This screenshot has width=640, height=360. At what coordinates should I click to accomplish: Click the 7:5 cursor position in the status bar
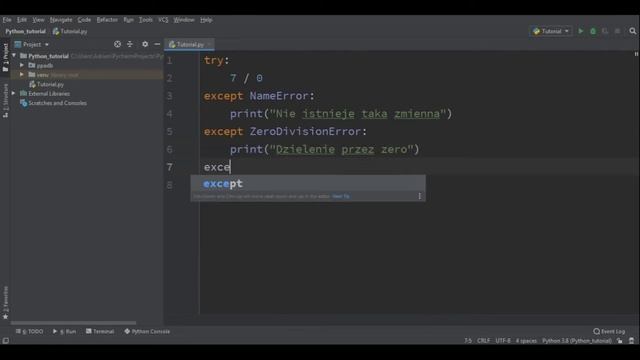click(x=468, y=341)
